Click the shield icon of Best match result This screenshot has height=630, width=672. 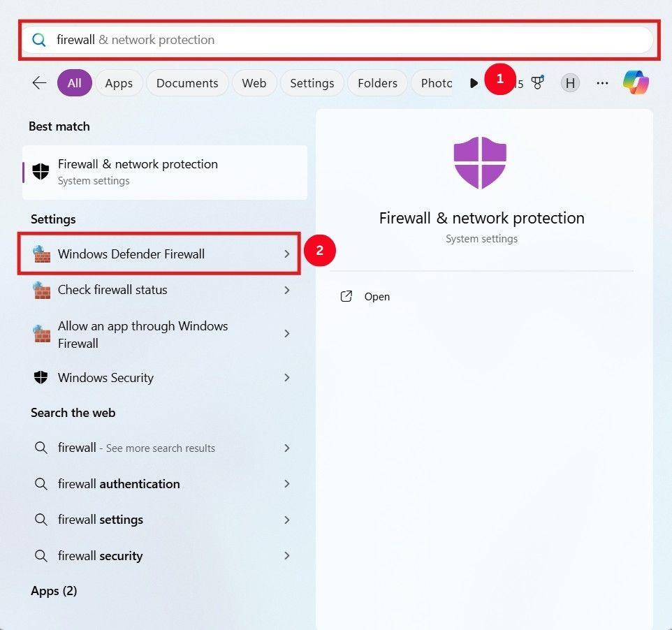tap(41, 171)
